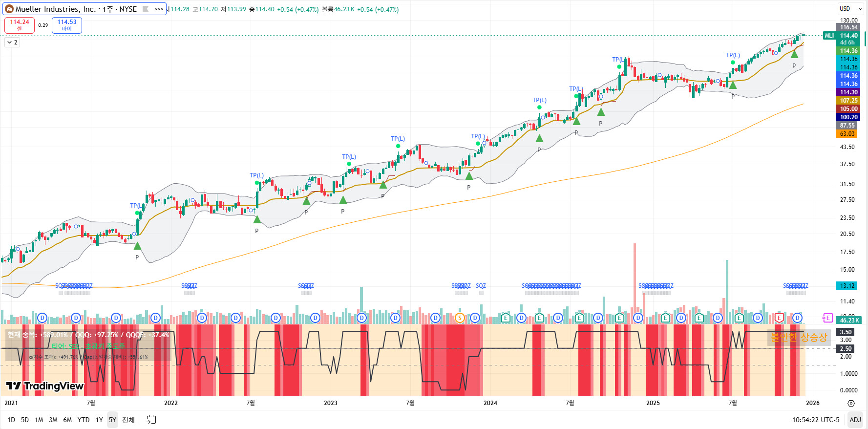Toggle the ADJ adjusted-price button

[x=855, y=420]
